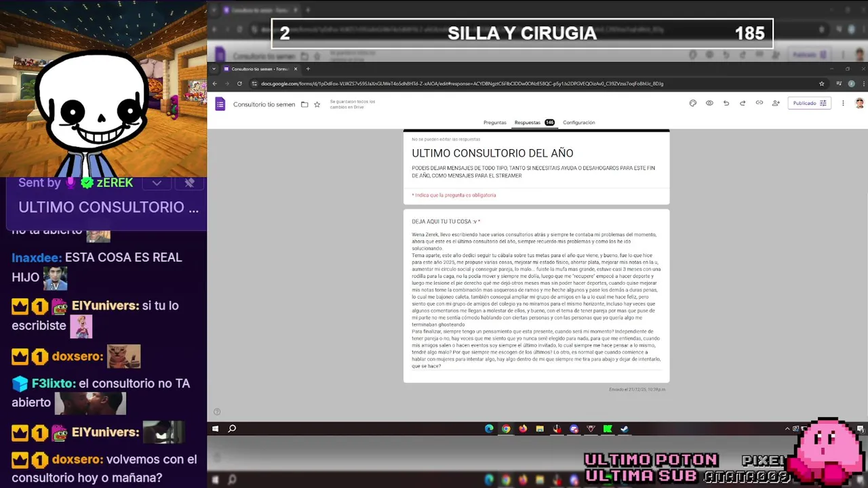The height and width of the screenshot is (488, 868).
Task: Open the green Kick app taskbar icon
Action: [608, 428]
